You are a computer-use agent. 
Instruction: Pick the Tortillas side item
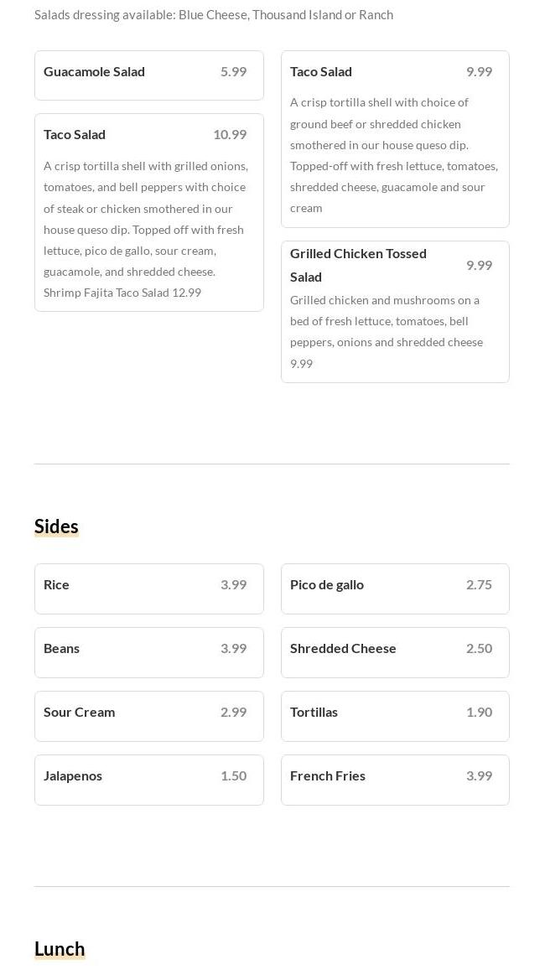click(x=314, y=713)
